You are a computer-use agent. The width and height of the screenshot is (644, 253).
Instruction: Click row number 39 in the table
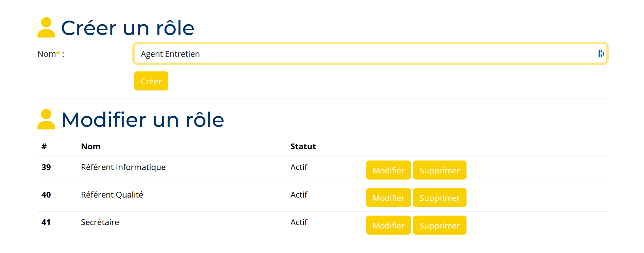[46, 167]
